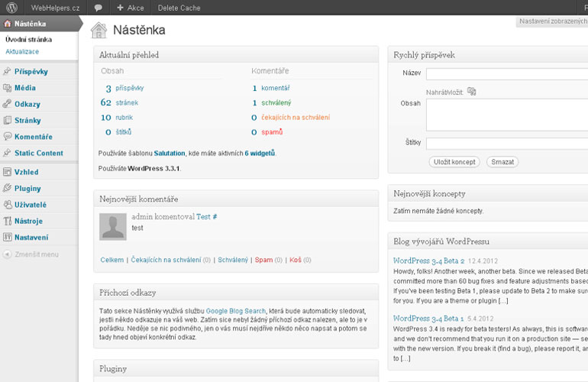Click the admin comment avatar thumbnail

[113, 226]
